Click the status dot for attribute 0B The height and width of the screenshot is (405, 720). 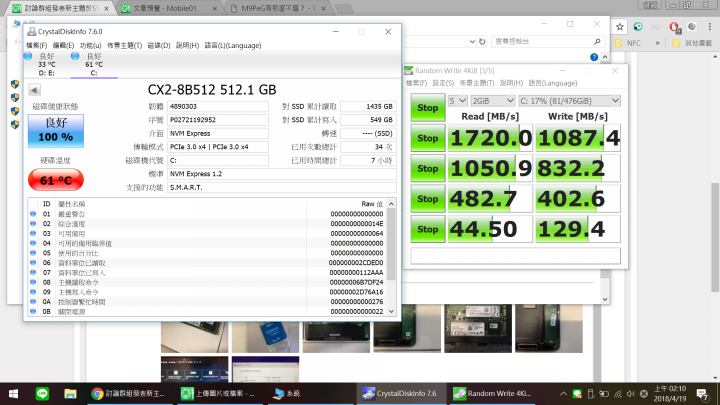coord(33,311)
